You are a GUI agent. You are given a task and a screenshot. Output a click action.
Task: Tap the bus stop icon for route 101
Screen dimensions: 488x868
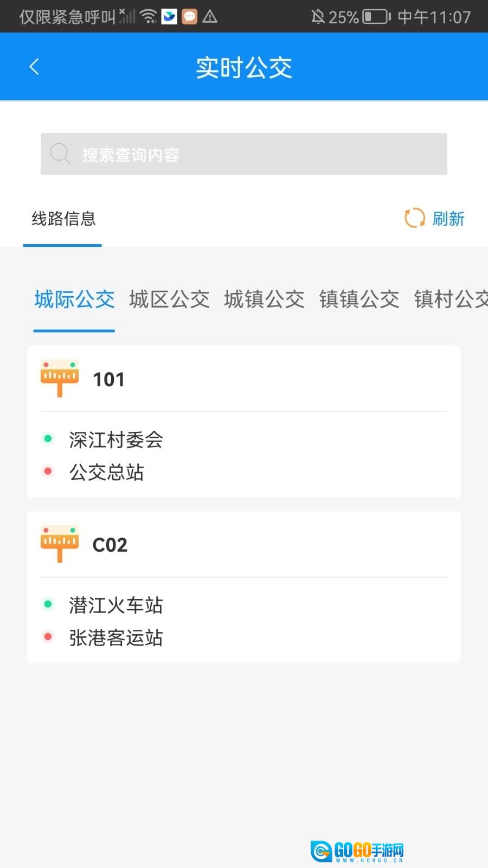tap(60, 378)
